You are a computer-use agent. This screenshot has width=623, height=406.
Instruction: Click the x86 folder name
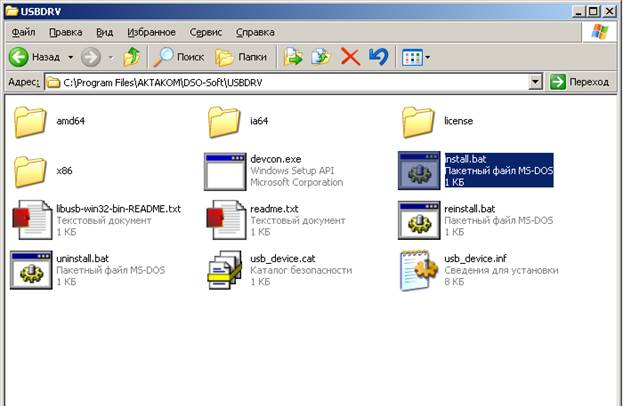(64, 171)
